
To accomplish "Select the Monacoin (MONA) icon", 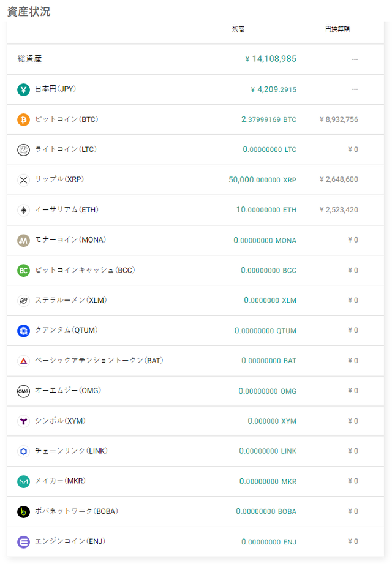I will (23, 240).
